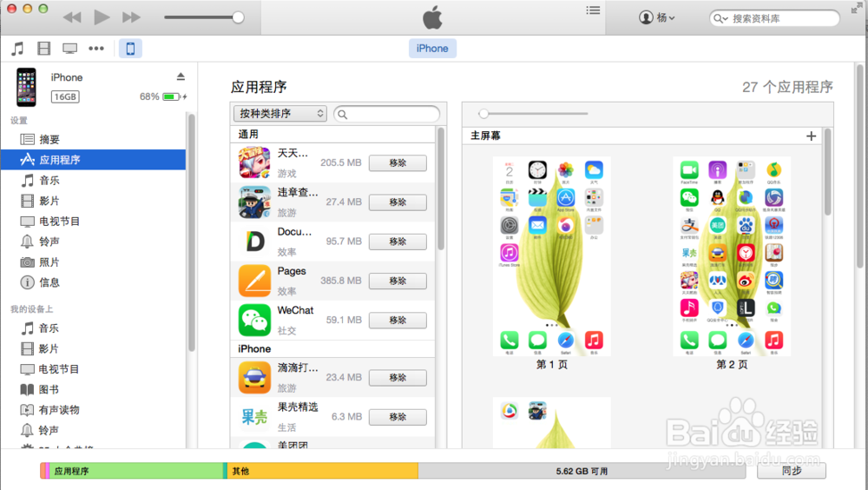The width and height of the screenshot is (868, 490).
Task: Click the play button
Action: (x=102, y=17)
